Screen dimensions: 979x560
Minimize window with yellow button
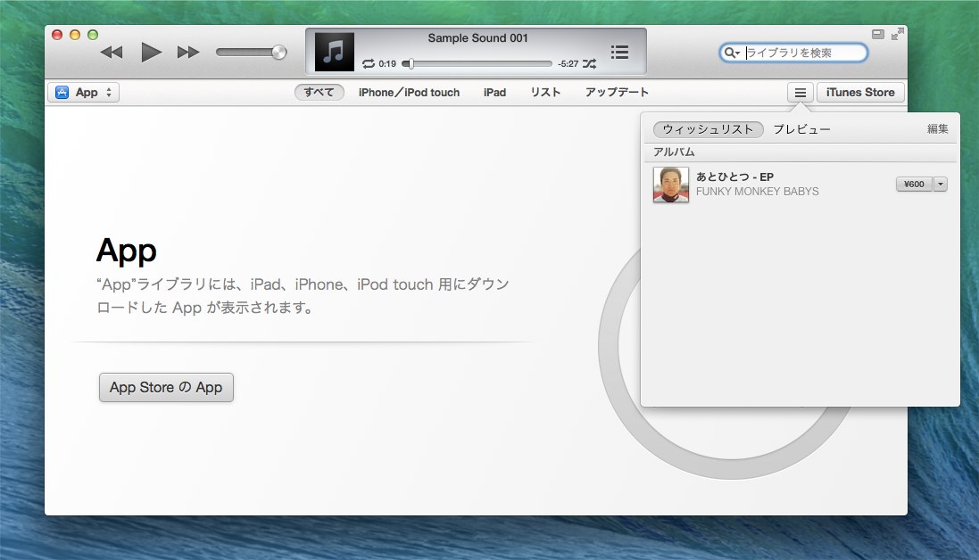(x=75, y=35)
